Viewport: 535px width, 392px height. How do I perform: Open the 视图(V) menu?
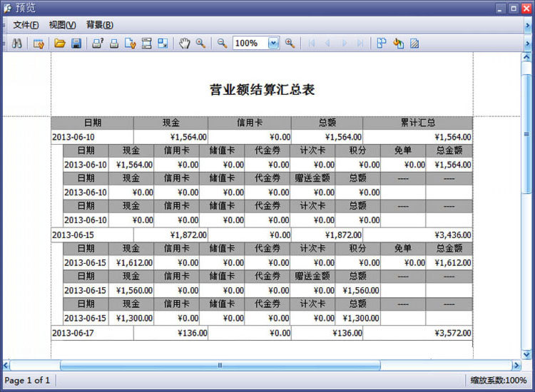62,25
